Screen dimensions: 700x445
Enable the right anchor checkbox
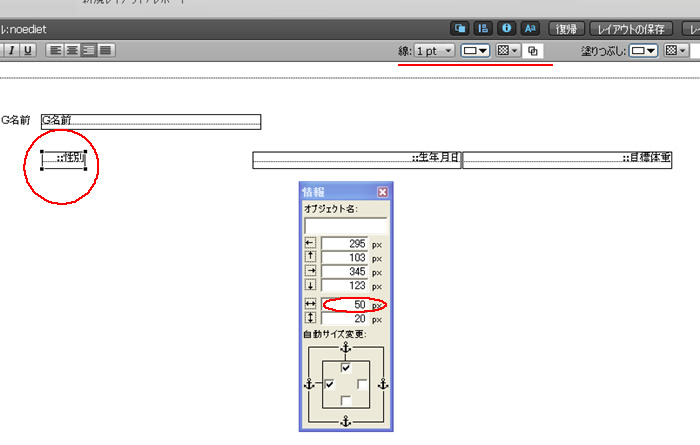[x=362, y=384]
